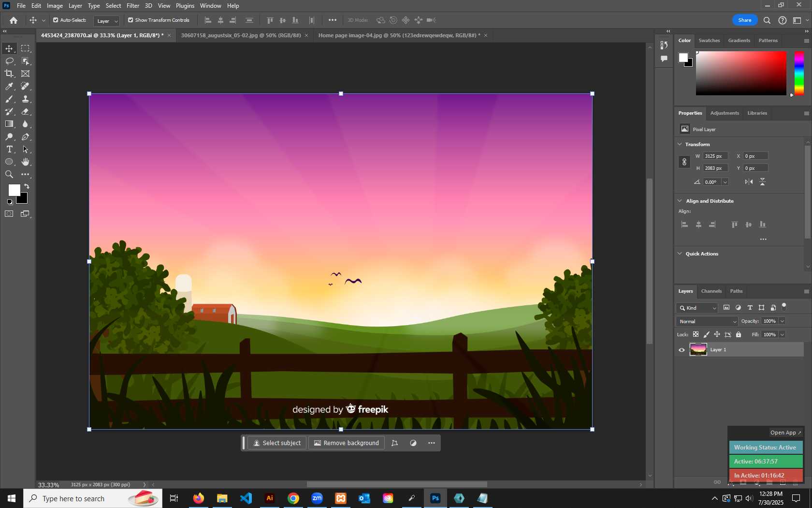Image resolution: width=812 pixels, height=508 pixels.
Task: Toggle Quick Mask mode
Action: (9, 214)
